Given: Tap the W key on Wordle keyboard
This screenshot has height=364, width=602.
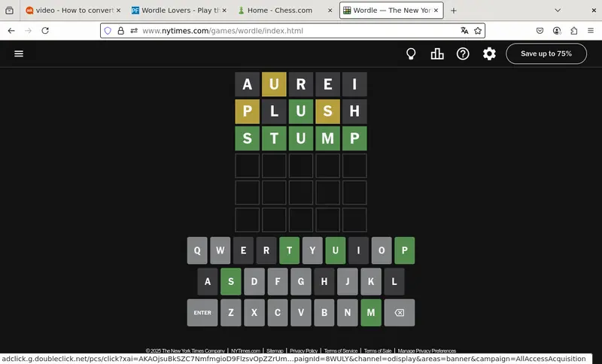Looking at the screenshot, I should 220,250.
